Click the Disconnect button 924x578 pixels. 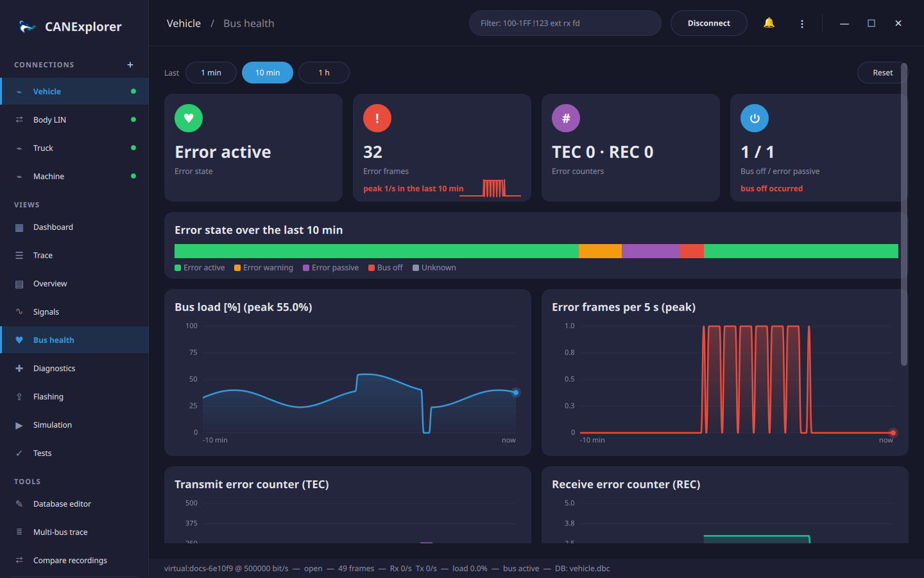point(709,23)
